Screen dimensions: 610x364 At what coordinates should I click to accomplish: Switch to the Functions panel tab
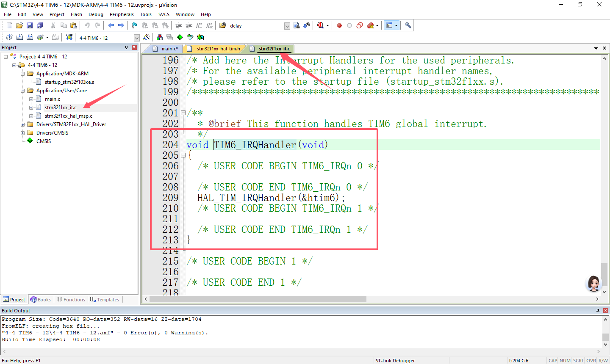pyautogui.click(x=71, y=300)
